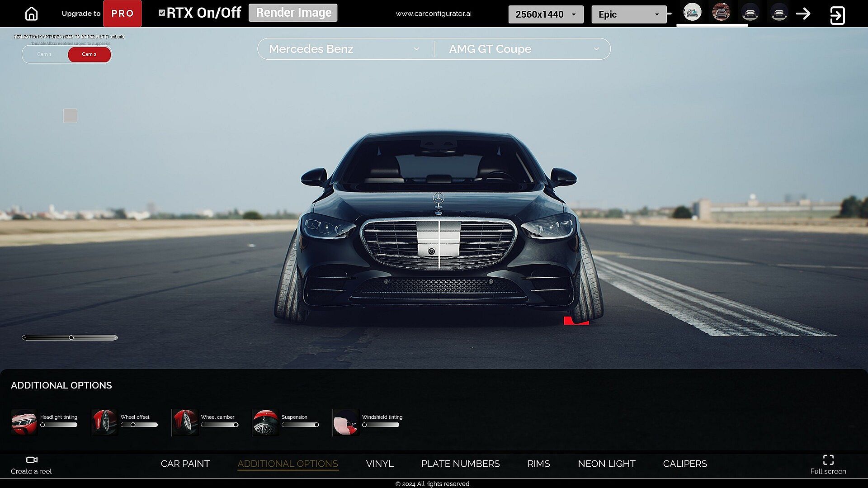Screen dimensions: 868x488
Task: Open the www.carconfigurator.ai link
Action: click(x=434, y=14)
